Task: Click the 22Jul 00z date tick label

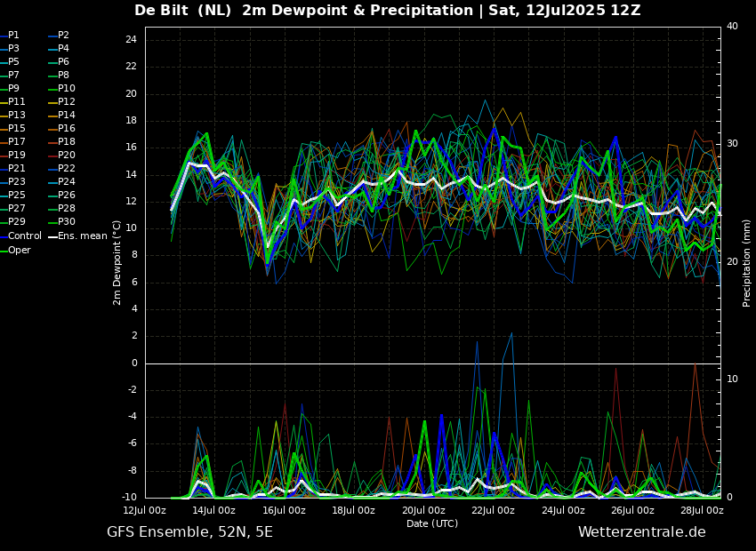Action: (x=493, y=510)
